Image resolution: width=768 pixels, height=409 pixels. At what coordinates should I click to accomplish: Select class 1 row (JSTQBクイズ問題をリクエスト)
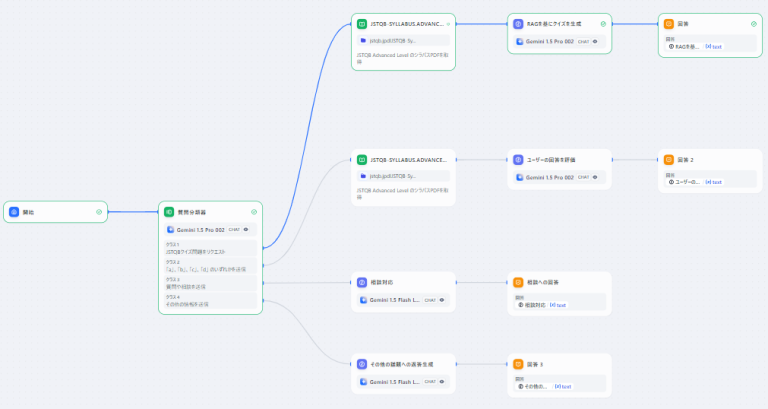[211, 249]
